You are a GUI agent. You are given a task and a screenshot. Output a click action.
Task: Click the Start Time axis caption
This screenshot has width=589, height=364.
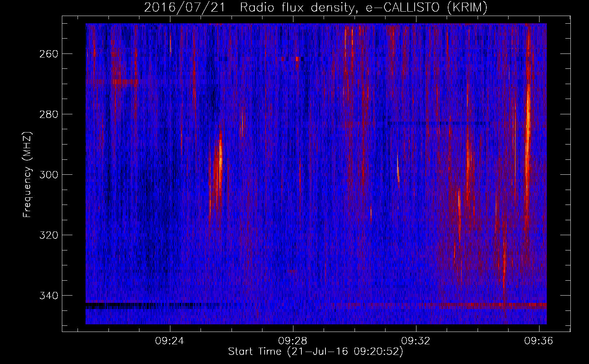pos(316,352)
